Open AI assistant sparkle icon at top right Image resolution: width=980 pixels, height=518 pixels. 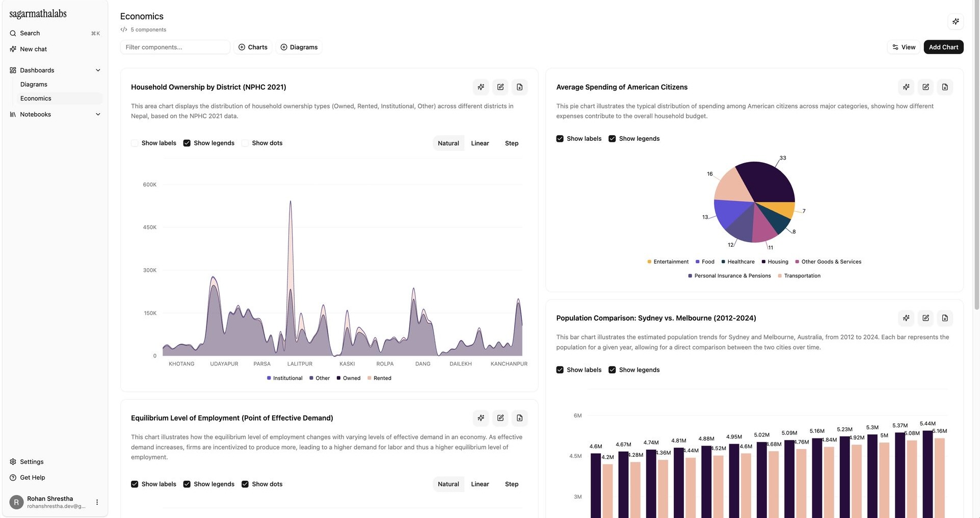(x=955, y=21)
